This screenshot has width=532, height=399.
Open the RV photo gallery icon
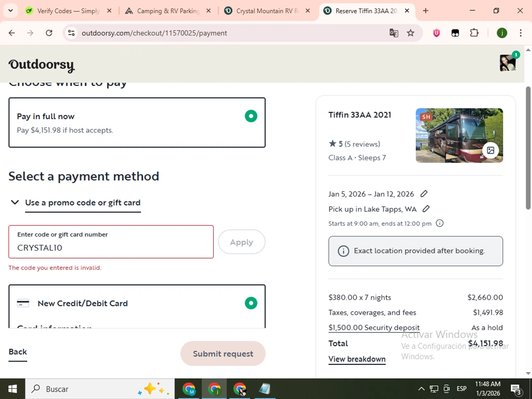coord(491,150)
